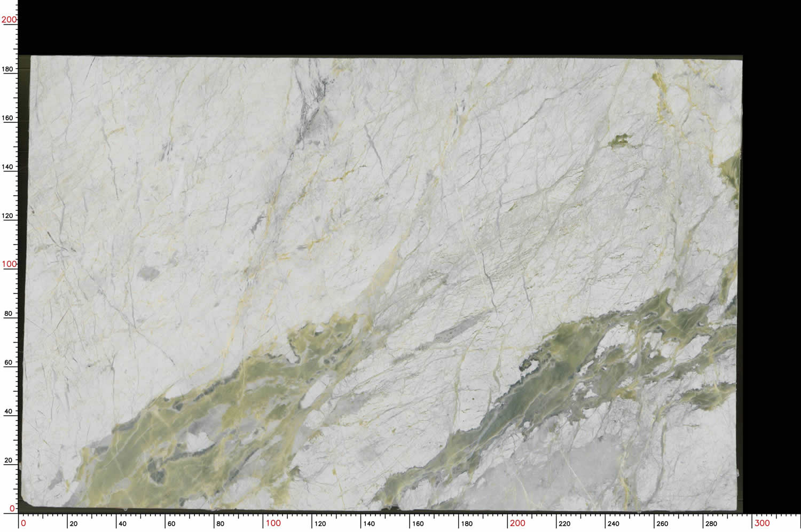The image size is (801, 532).
Task: Click the red 0 at horizontal ruler origin
Action: pos(23,523)
